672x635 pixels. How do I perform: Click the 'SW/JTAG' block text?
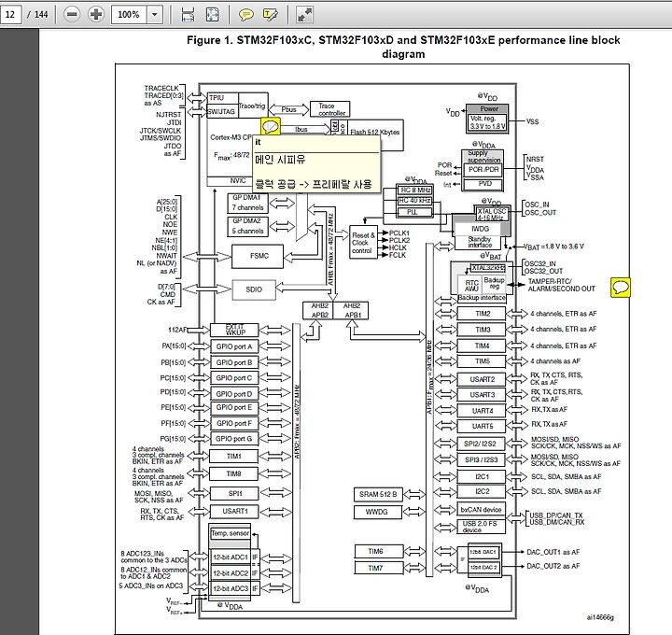[x=221, y=111]
